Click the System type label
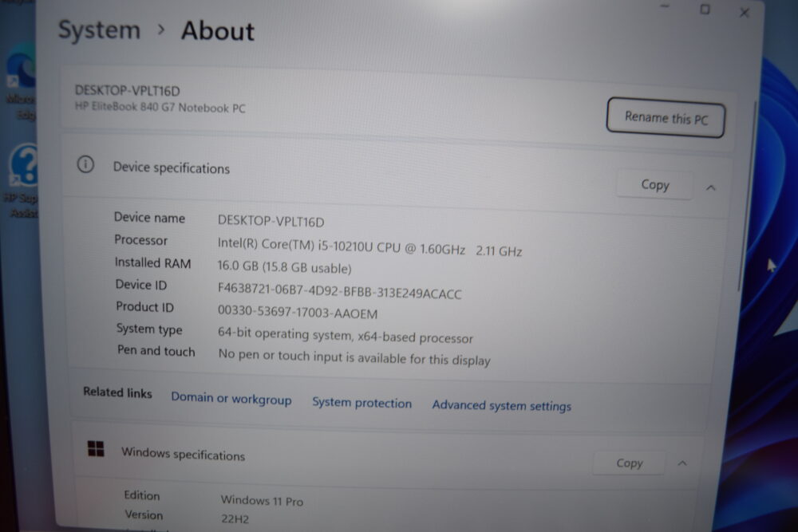 (x=149, y=329)
